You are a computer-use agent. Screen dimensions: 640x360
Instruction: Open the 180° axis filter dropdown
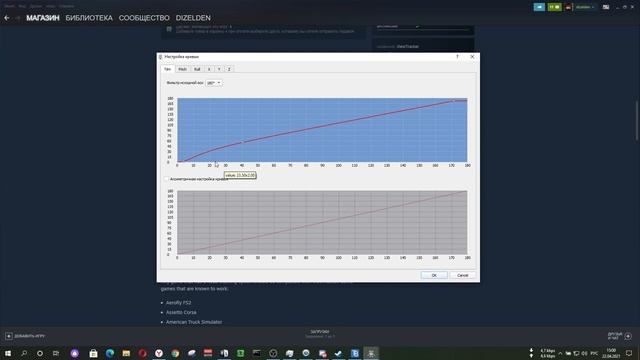[214, 83]
